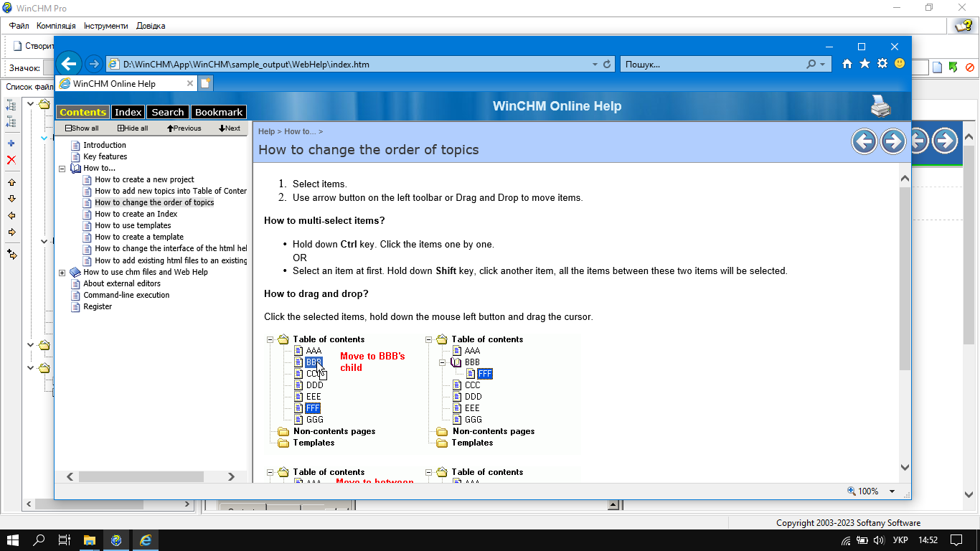Image resolution: width=980 pixels, height=551 pixels.
Task: Click the blue plus add icon in WinCHM toolbar
Action: 11,143
